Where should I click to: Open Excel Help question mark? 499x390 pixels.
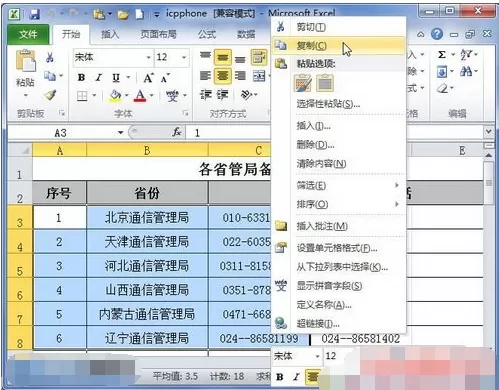pos(437,34)
